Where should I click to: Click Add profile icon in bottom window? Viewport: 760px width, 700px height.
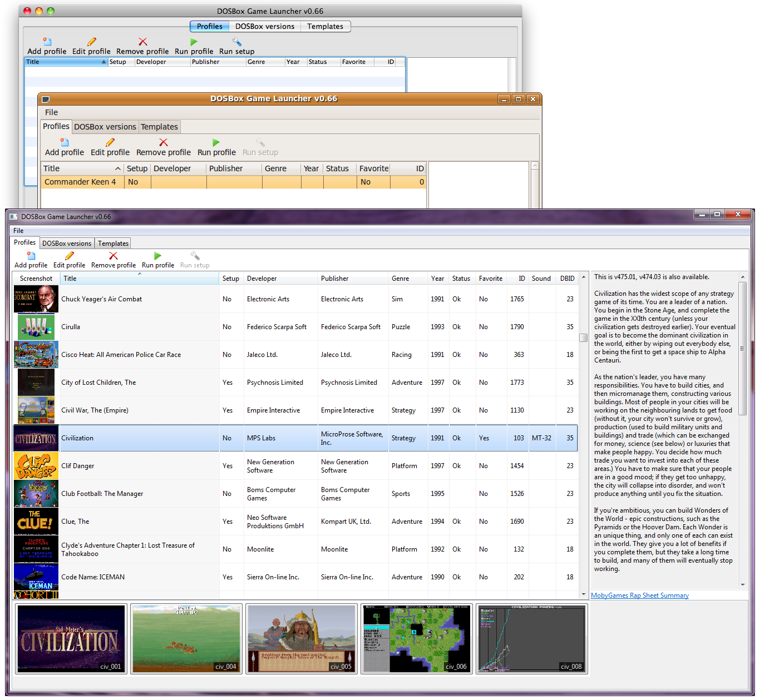(31, 256)
